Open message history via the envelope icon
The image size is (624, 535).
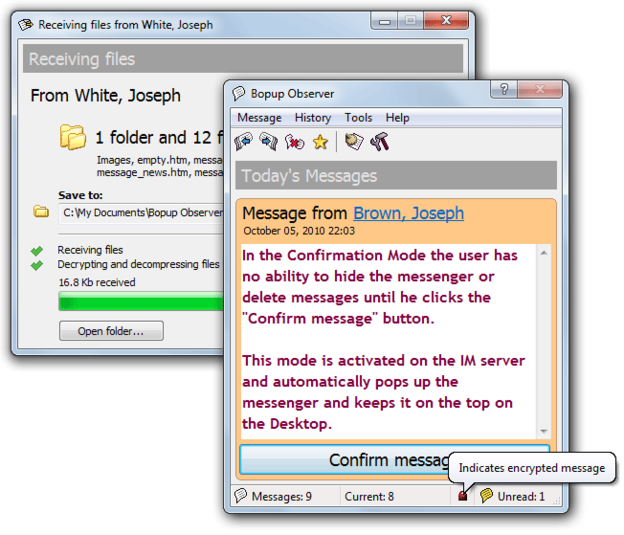(354, 141)
